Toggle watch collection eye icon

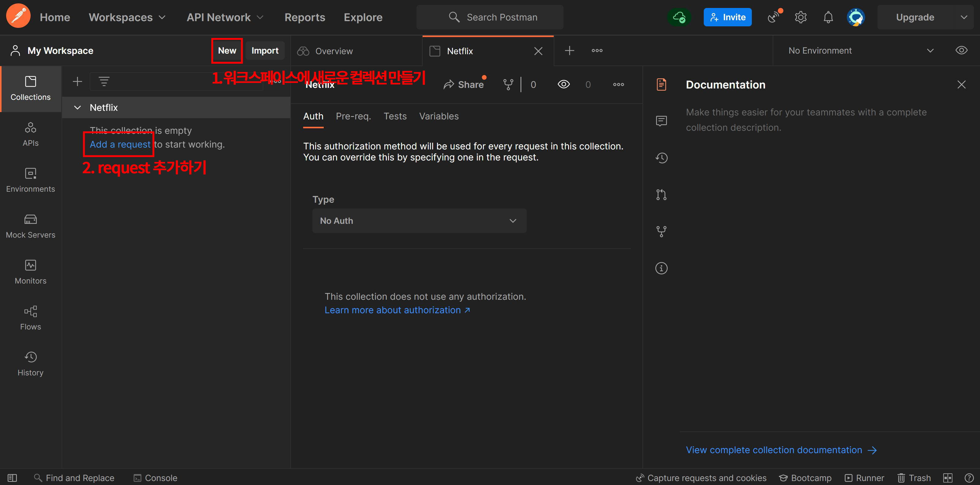click(x=563, y=85)
